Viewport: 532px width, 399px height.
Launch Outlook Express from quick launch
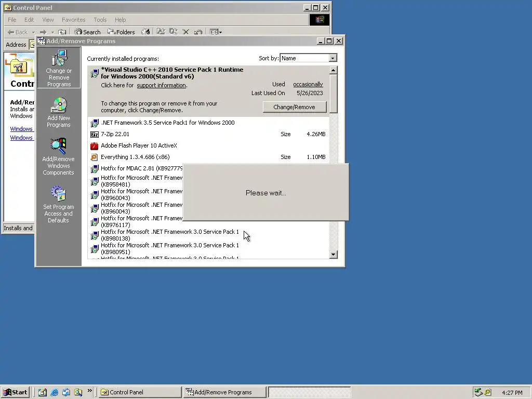point(66,392)
